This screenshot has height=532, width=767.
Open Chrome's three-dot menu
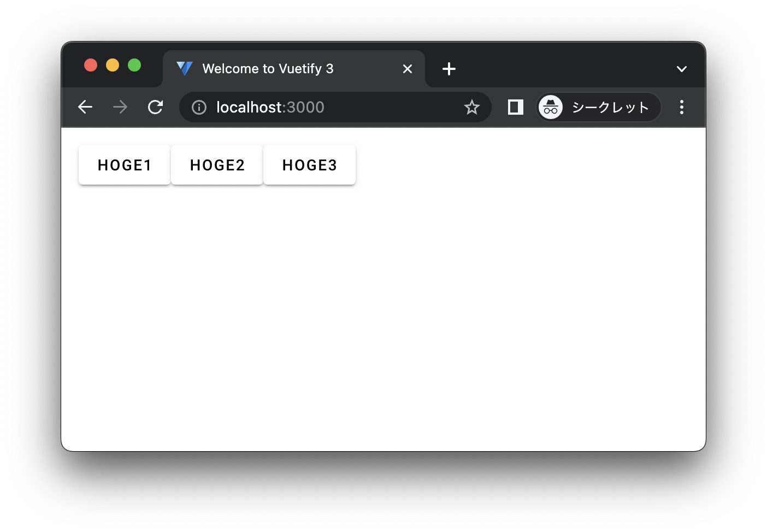[x=681, y=107]
